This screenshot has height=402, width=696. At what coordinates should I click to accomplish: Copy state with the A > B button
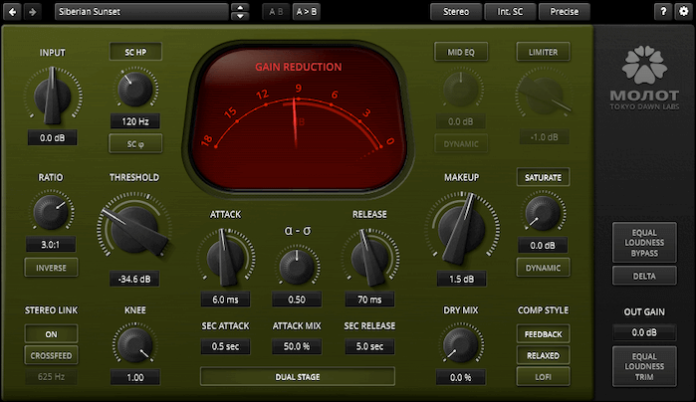coord(306,12)
